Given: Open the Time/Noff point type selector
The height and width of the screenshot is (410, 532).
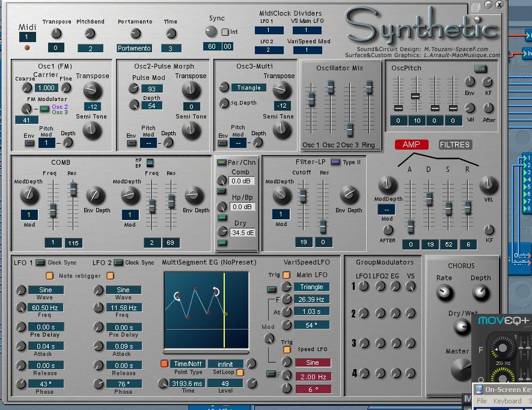Looking at the screenshot, I should [x=188, y=364].
